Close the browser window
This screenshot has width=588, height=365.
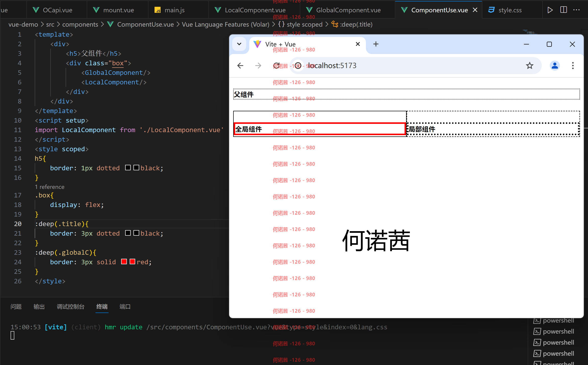(572, 44)
